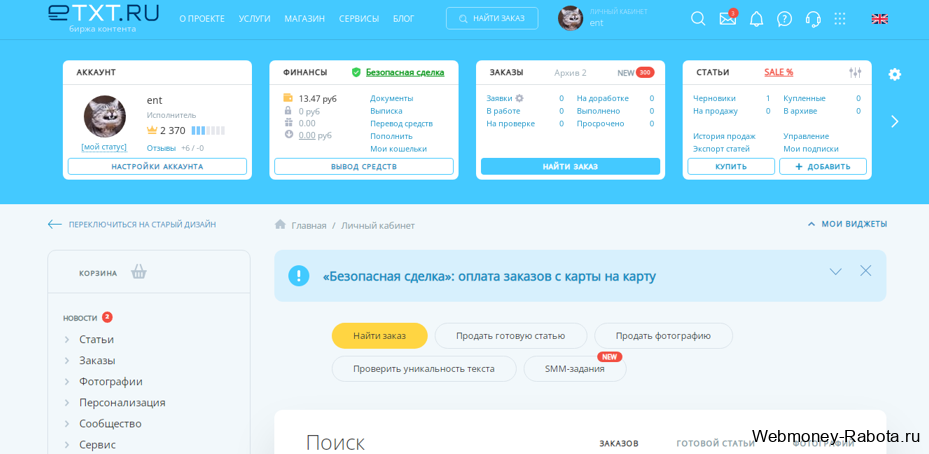Open Безопасная сделка link in Финансы
The height and width of the screenshot is (454, 929).
(x=405, y=72)
